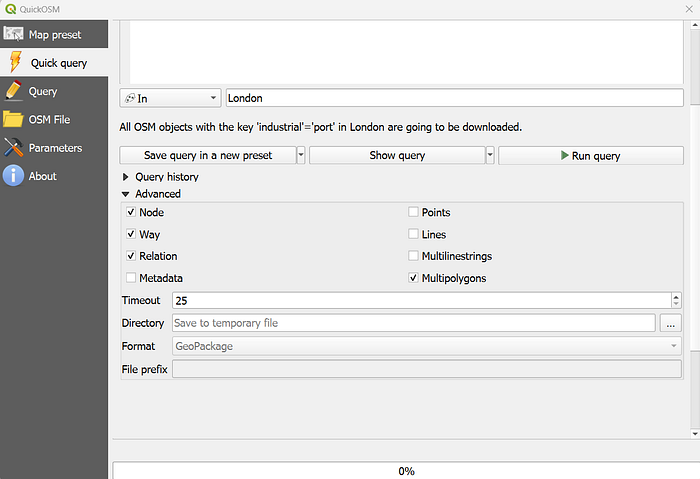Click the Directory path field
The width and height of the screenshot is (700, 479).
click(x=414, y=323)
